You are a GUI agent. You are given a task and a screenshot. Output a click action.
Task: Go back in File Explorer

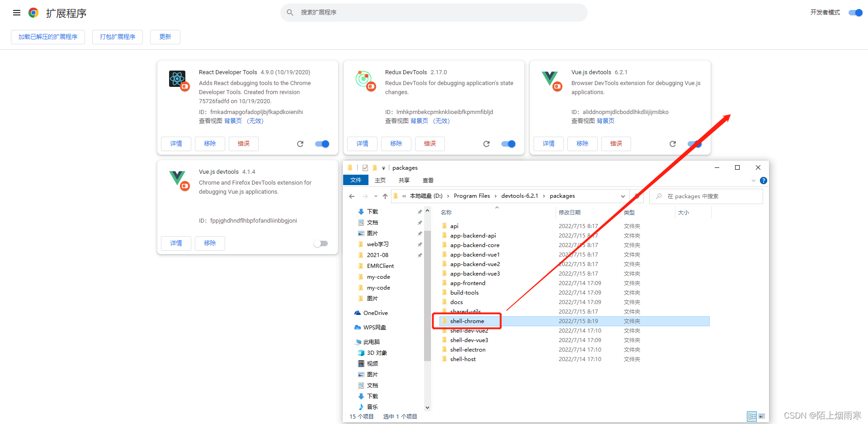click(352, 196)
